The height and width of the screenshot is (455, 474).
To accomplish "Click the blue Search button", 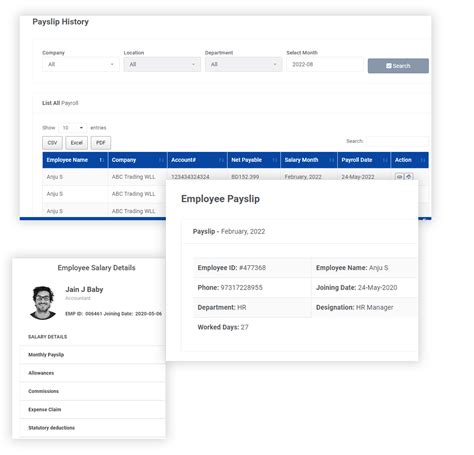I will tap(398, 66).
